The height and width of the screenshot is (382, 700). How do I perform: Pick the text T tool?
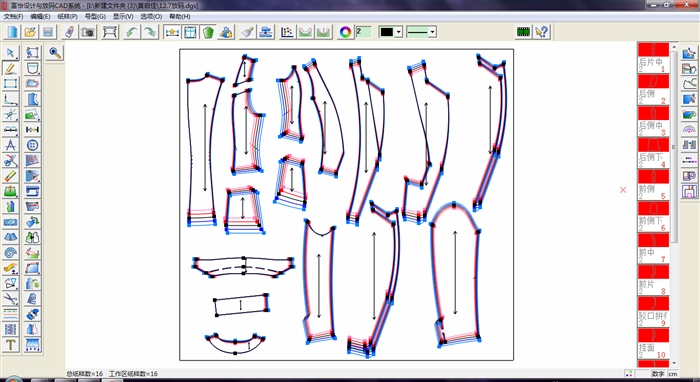coord(11,345)
